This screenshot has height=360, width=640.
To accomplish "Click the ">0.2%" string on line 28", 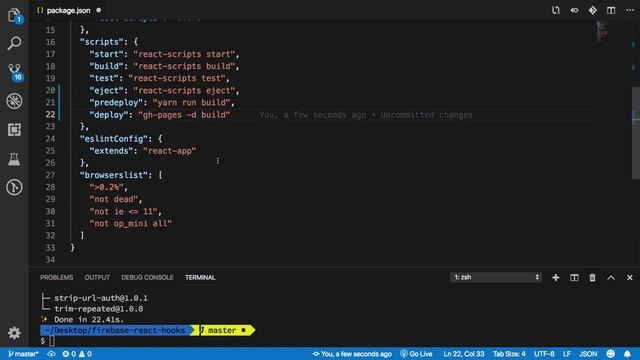I will pyautogui.click(x=106, y=187).
